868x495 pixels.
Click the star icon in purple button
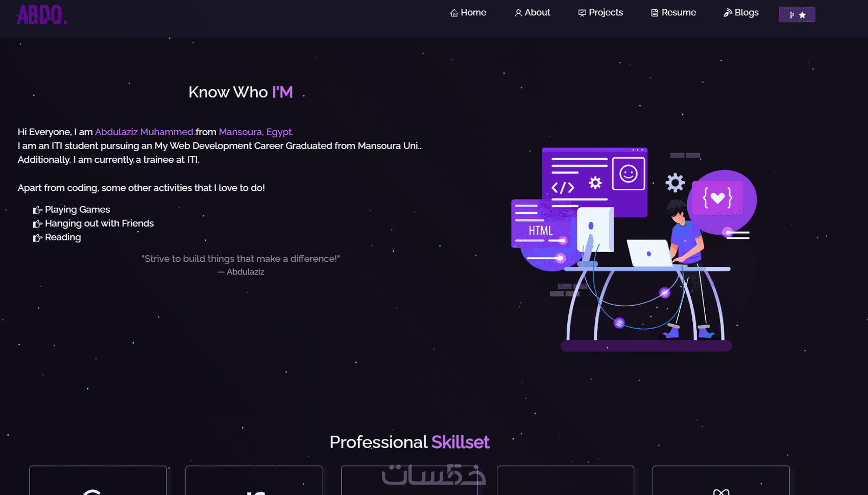(802, 15)
